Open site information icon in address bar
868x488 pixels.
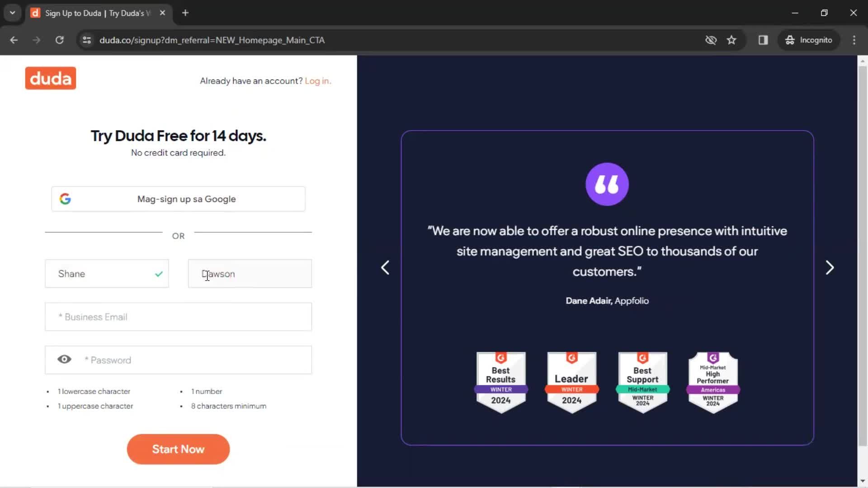click(87, 40)
